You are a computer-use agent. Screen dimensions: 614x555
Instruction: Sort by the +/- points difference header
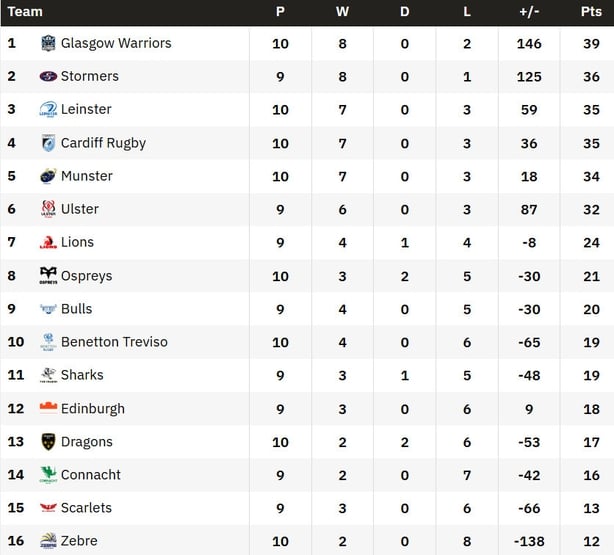pyautogui.click(x=529, y=12)
